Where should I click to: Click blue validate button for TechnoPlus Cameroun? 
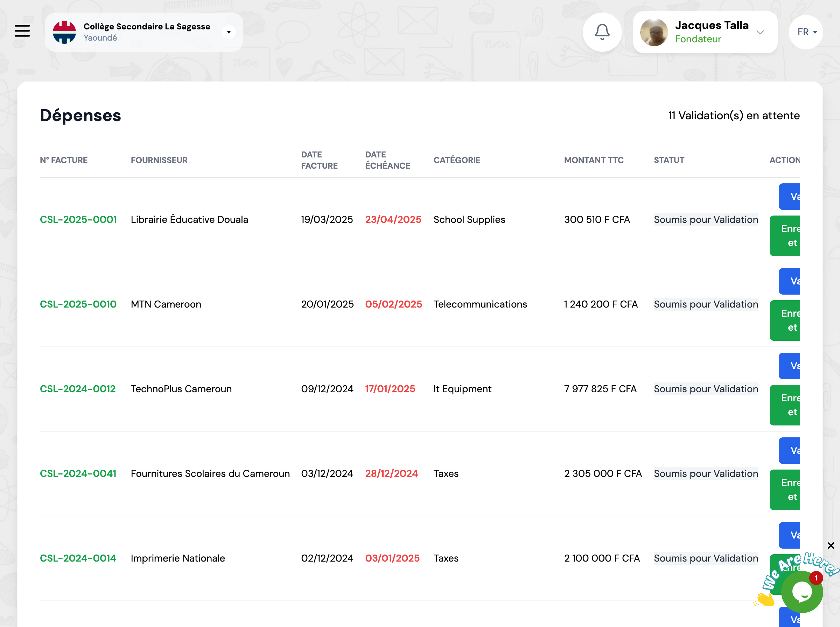[x=790, y=366]
